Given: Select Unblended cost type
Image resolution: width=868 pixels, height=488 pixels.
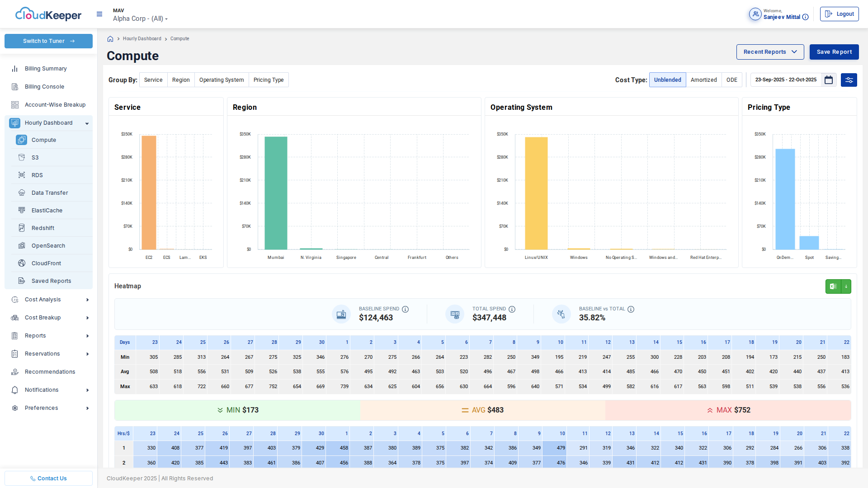Looking at the screenshot, I should coord(667,80).
